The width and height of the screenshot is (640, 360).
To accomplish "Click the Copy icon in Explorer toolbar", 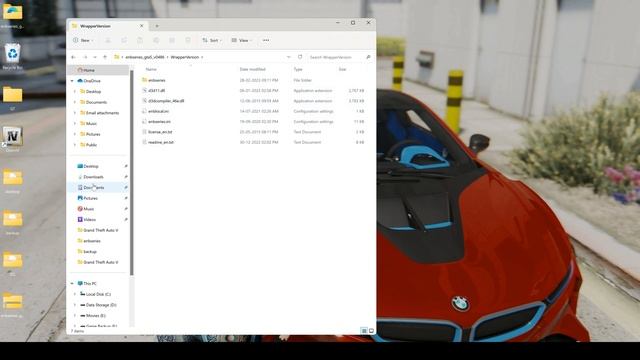I will [124, 40].
